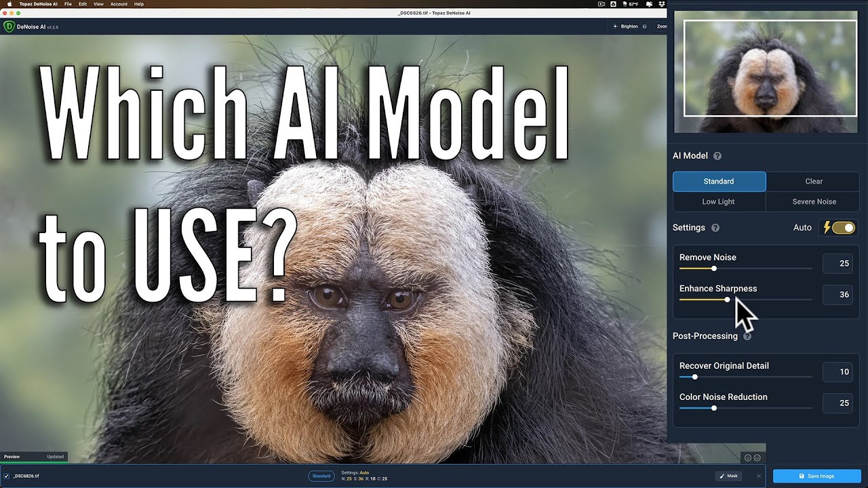Screen dimensions: 868x488
Task: Click the v3.2.0 version label
Action: click(52, 27)
